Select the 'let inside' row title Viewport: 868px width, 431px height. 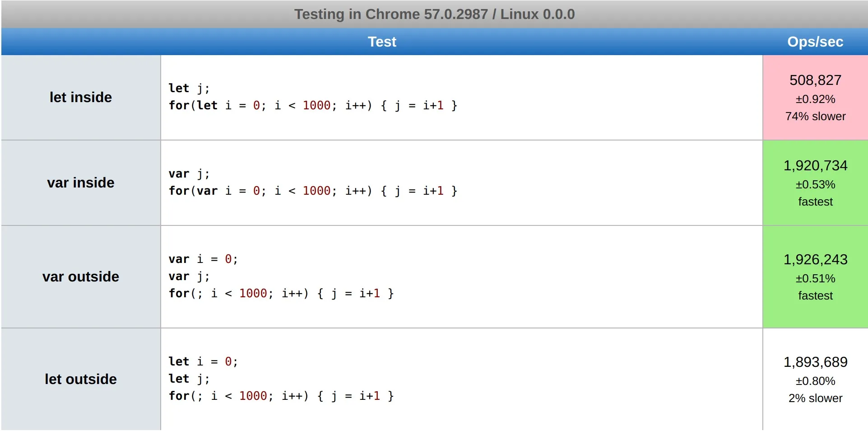[80, 97]
